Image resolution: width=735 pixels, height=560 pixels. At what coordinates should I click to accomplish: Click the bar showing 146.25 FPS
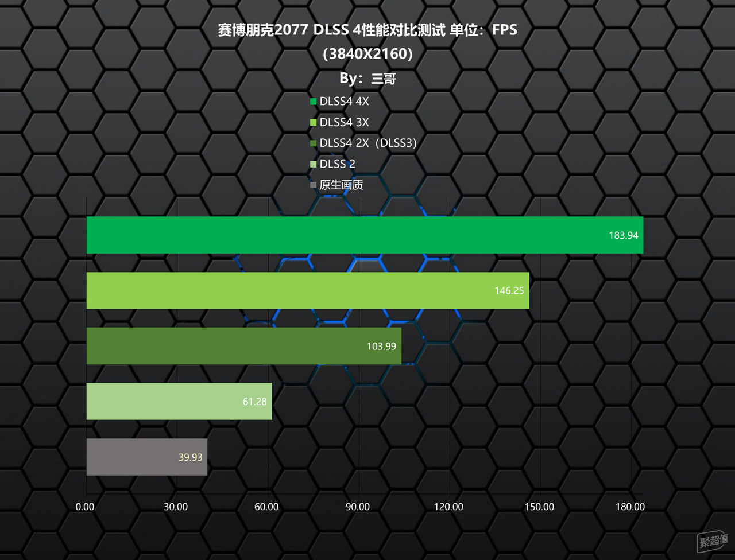coord(308,290)
